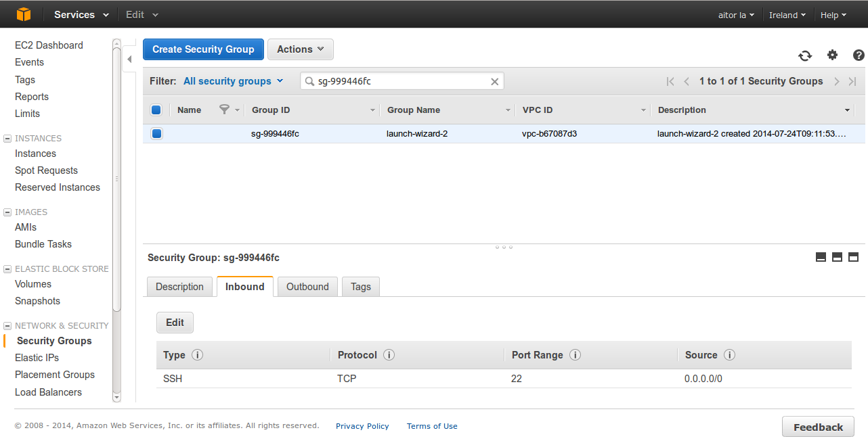
Task: Open the settings gear icon
Action: coord(832,55)
